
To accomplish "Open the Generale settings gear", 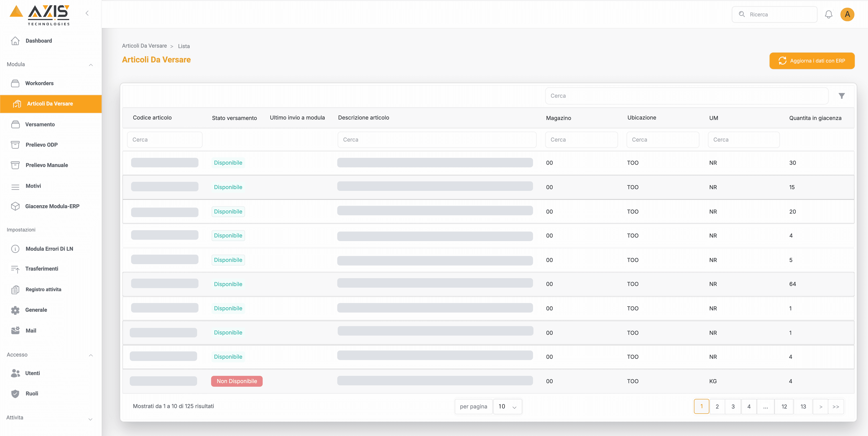I will (16, 310).
